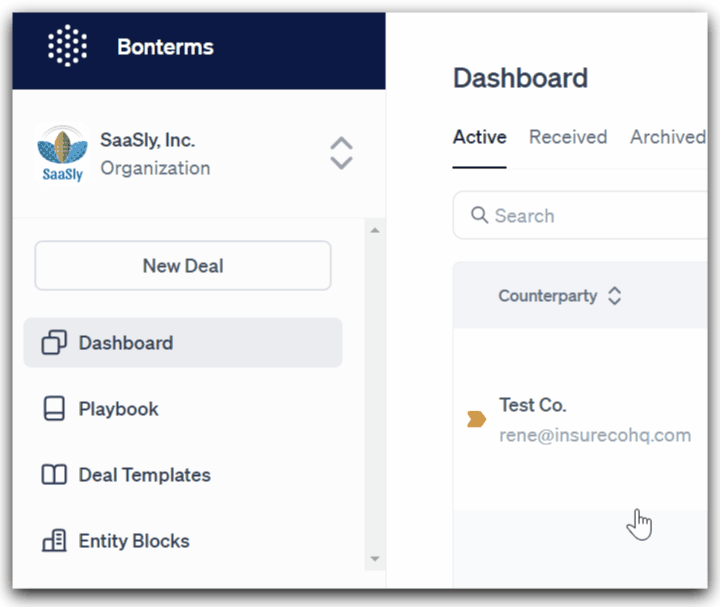
Task: Click the New Deal button
Action: coord(183,265)
